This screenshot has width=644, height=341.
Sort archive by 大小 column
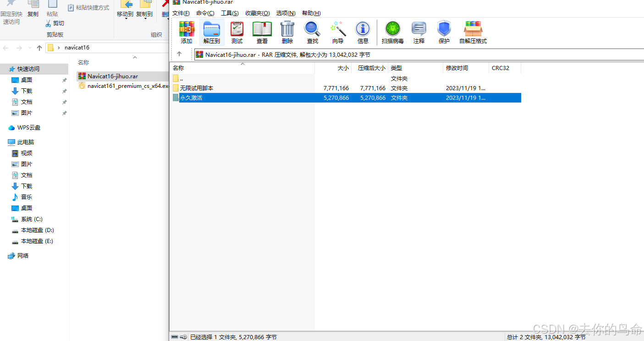pos(333,68)
